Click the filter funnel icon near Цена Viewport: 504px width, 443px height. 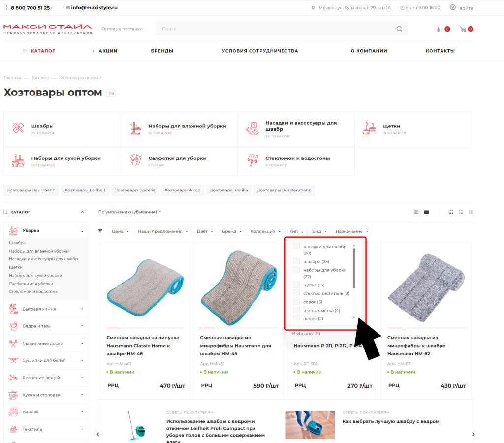tap(100, 231)
